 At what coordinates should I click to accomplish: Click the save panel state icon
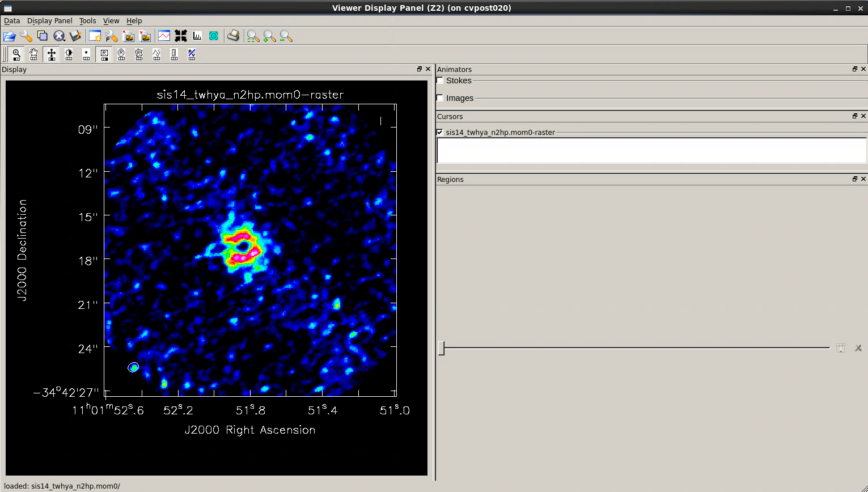click(x=129, y=36)
